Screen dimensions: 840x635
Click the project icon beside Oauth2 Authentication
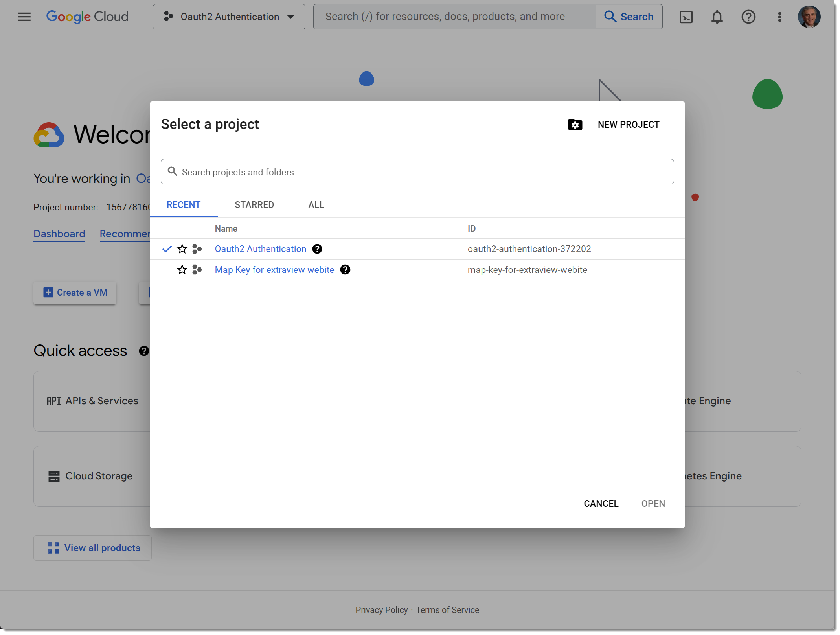pyautogui.click(x=197, y=249)
